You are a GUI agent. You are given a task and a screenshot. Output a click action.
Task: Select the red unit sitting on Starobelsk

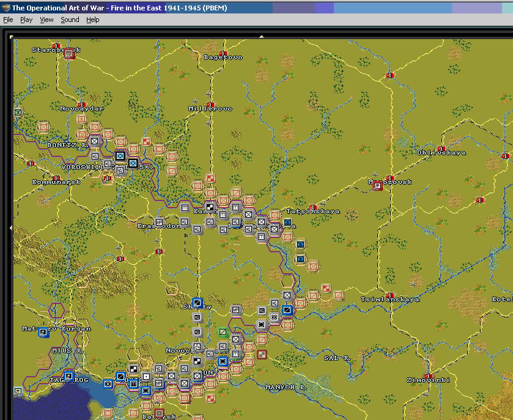[x=69, y=53]
